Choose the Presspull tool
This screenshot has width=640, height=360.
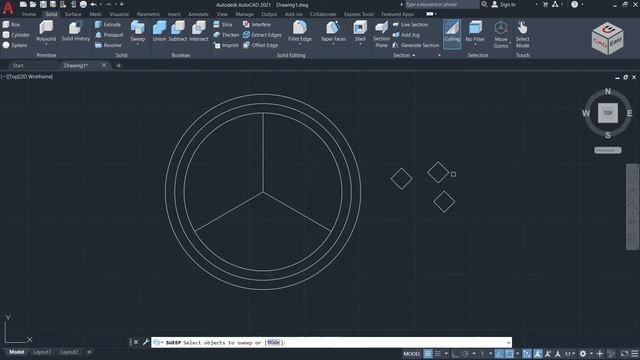point(109,35)
